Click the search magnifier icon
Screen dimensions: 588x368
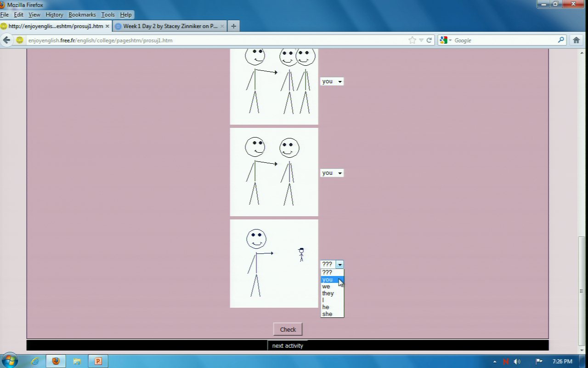pyautogui.click(x=561, y=40)
